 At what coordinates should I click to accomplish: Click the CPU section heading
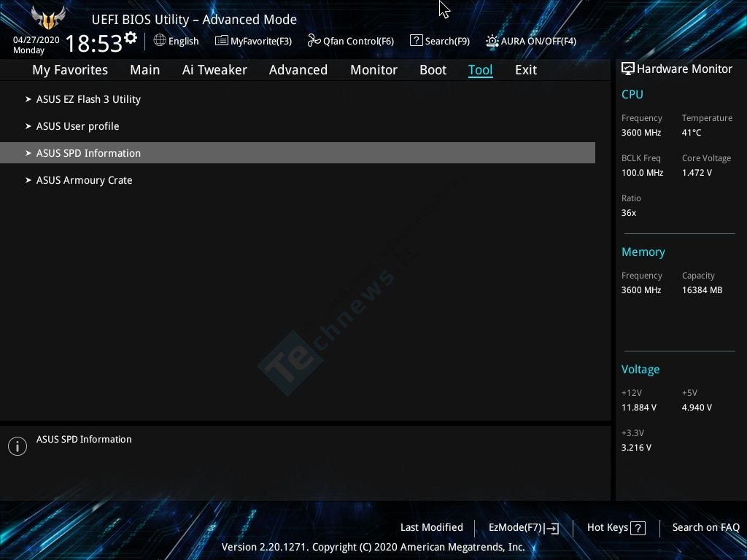point(632,94)
